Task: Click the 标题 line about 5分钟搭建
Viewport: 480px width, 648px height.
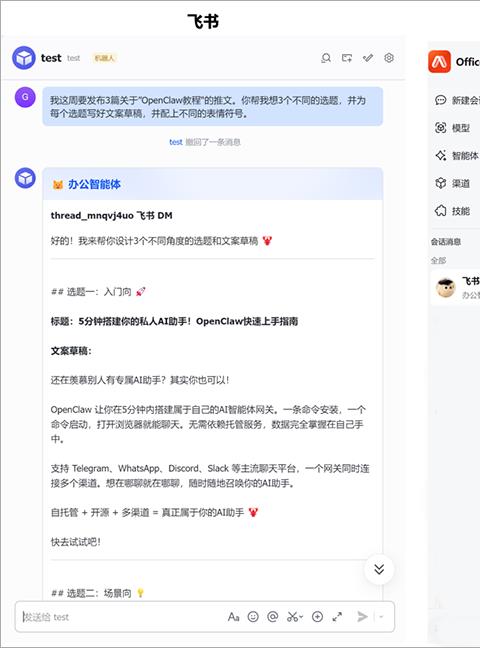Action: click(x=174, y=321)
